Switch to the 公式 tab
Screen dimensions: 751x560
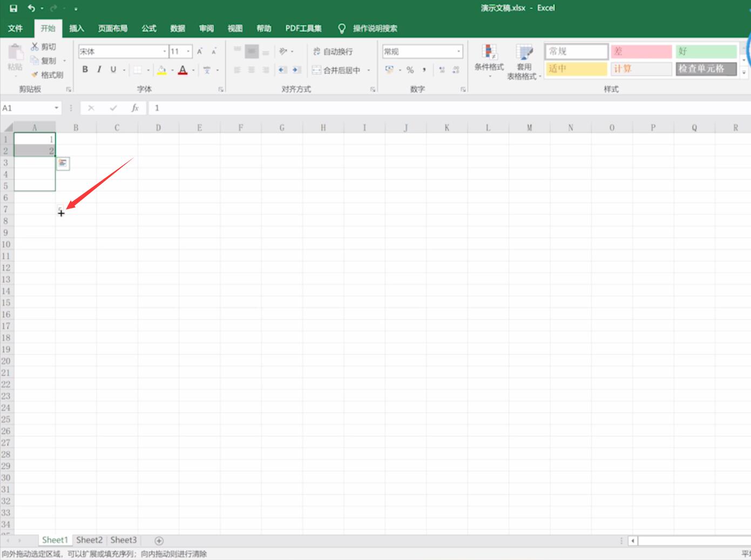[x=149, y=28]
